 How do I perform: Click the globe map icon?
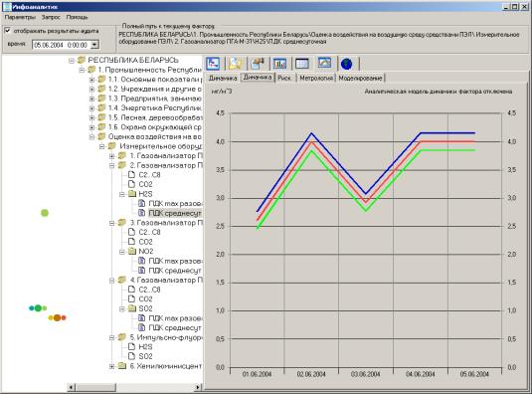point(347,64)
